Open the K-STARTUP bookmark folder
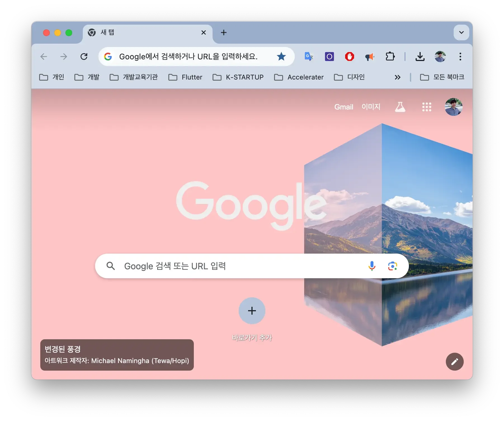 (x=238, y=77)
